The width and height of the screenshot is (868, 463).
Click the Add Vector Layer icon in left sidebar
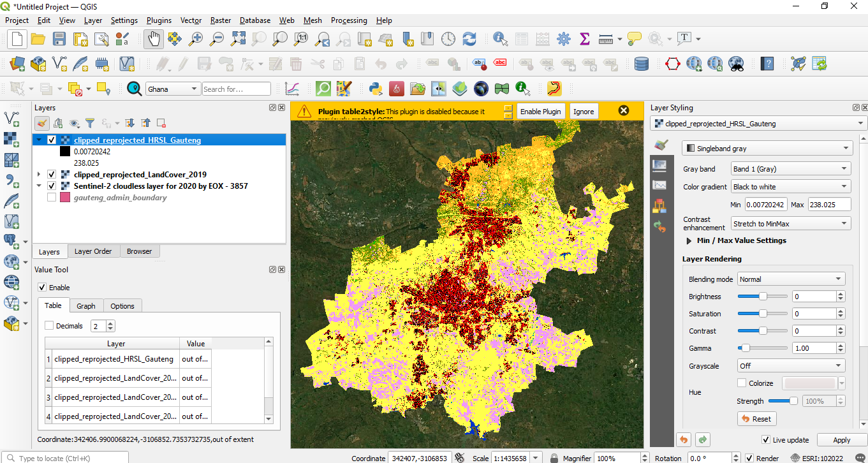11,117
